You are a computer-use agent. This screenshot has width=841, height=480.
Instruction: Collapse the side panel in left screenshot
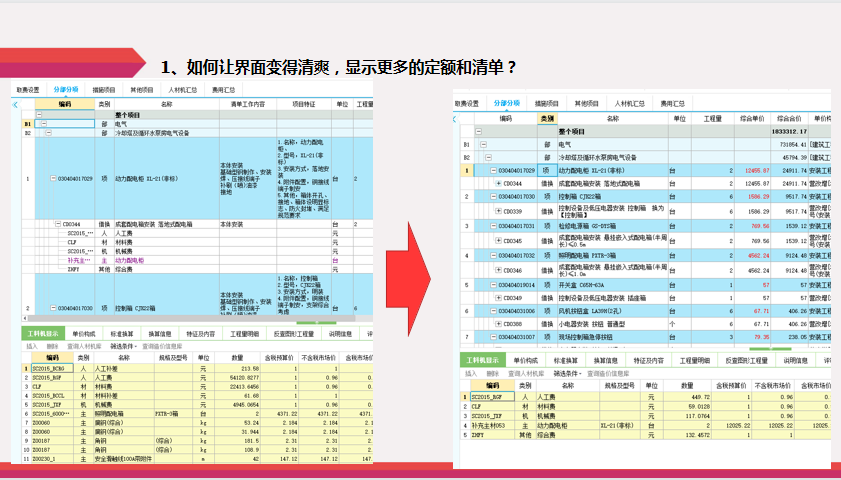point(15,105)
